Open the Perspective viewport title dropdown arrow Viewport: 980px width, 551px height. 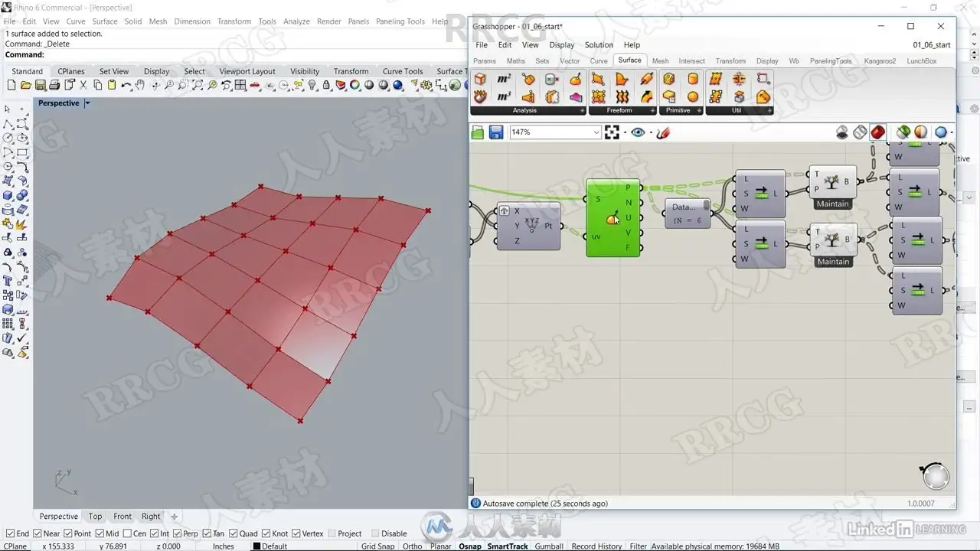tap(87, 103)
